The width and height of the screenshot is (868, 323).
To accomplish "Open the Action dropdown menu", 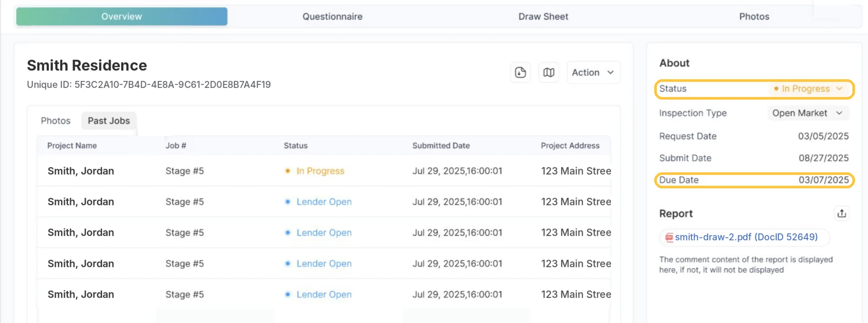I will (593, 72).
